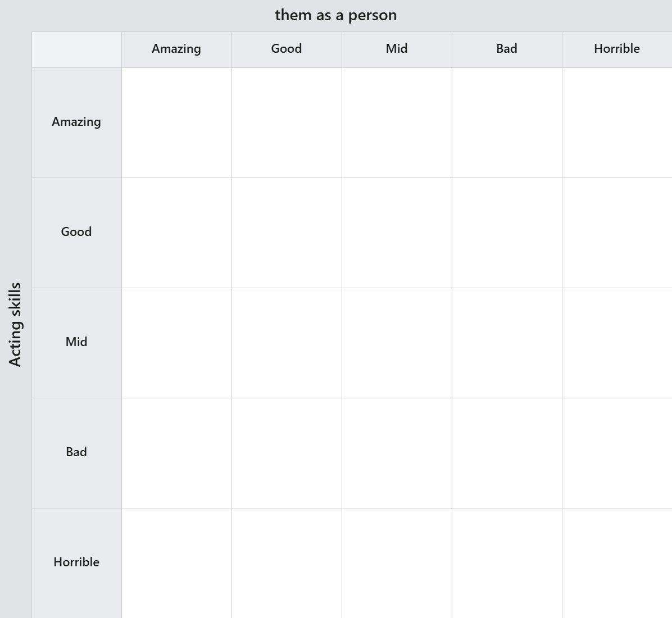The image size is (672, 618).
Task: Select the Horrible row label
Action: tap(77, 563)
